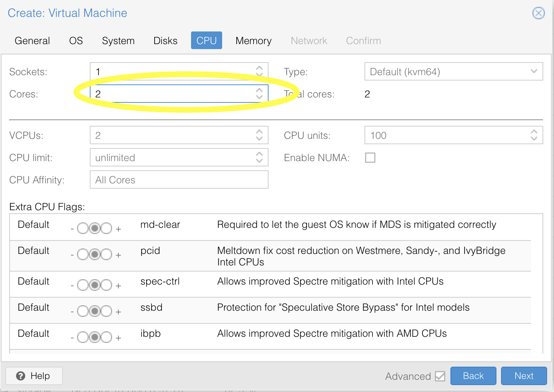Turn on the ssbd flag
554x392 pixels.
pyautogui.click(x=106, y=311)
